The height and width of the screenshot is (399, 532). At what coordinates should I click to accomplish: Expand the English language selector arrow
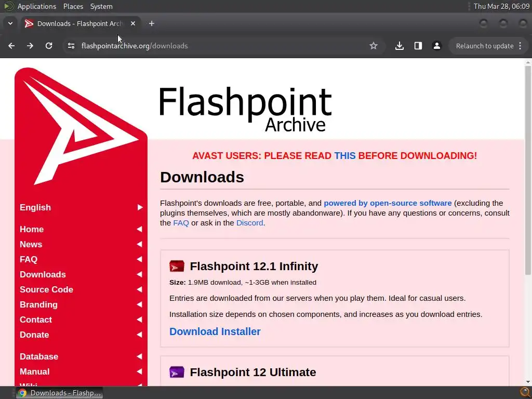140,207
